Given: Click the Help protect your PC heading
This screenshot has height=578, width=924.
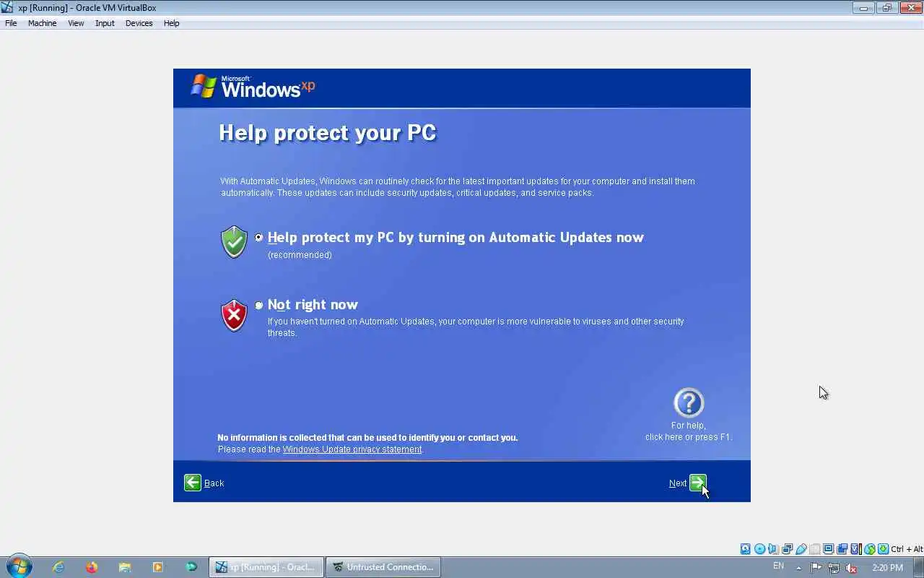Looking at the screenshot, I should pos(328,133).
